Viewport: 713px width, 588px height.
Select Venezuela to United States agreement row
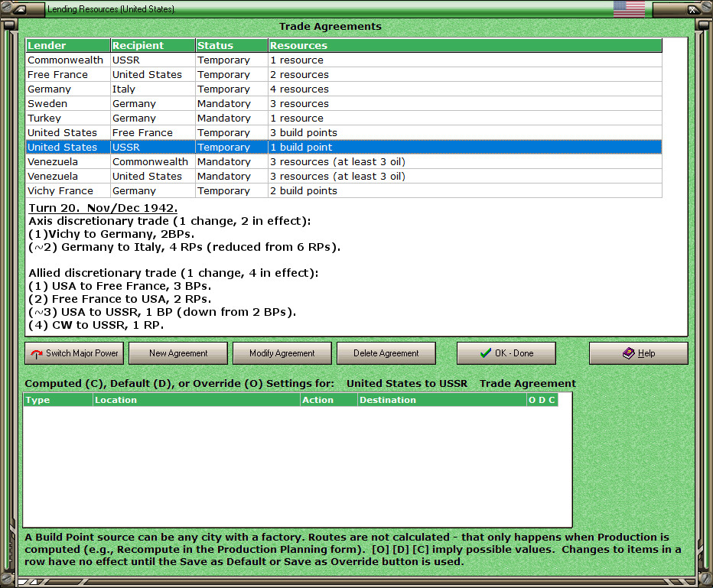point(343,177)
